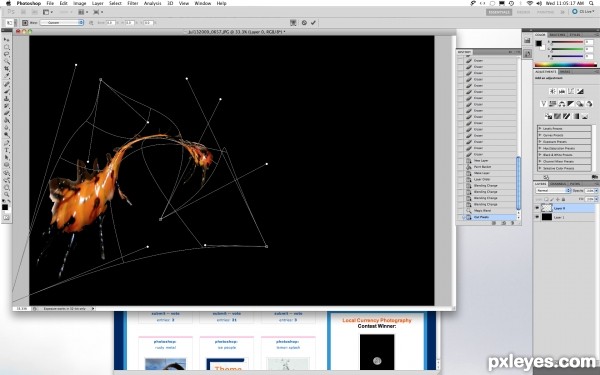The height and width of the screenshot is (375, 600).
Task: Click the Essentials workspace button
Action: coord(499,12)
